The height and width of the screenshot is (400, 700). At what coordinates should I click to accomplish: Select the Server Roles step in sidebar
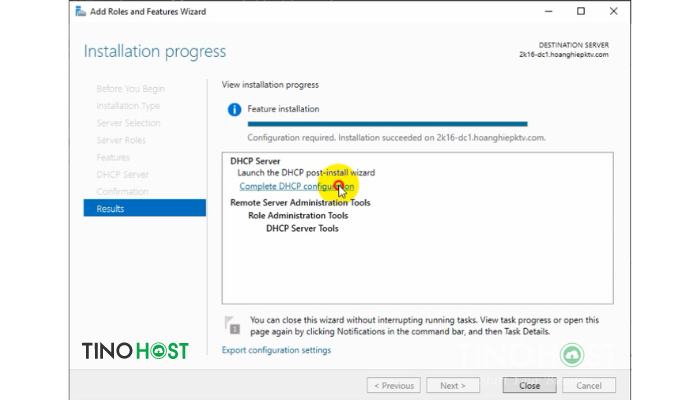[121, 140]
